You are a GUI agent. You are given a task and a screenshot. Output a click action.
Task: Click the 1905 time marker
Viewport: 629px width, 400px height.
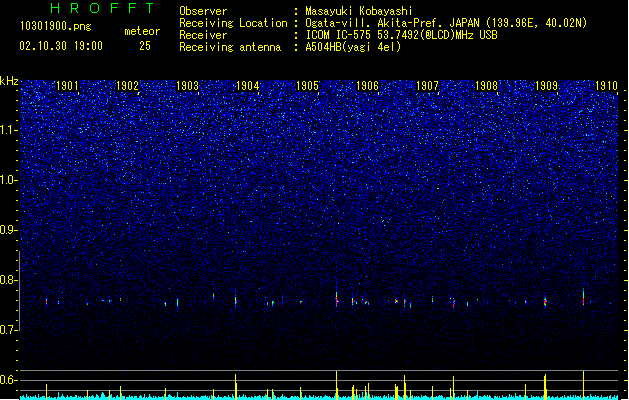(307, 86)
